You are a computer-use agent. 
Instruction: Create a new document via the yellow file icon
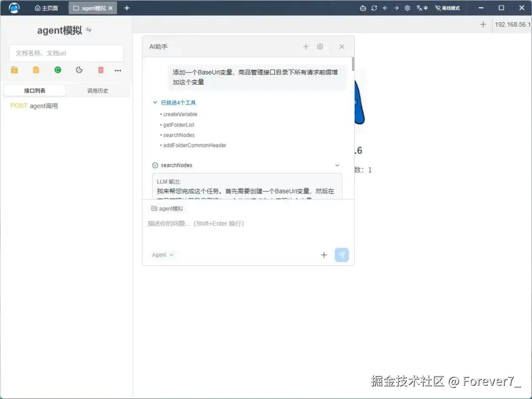pyautogui.click(x=35, y=70)
